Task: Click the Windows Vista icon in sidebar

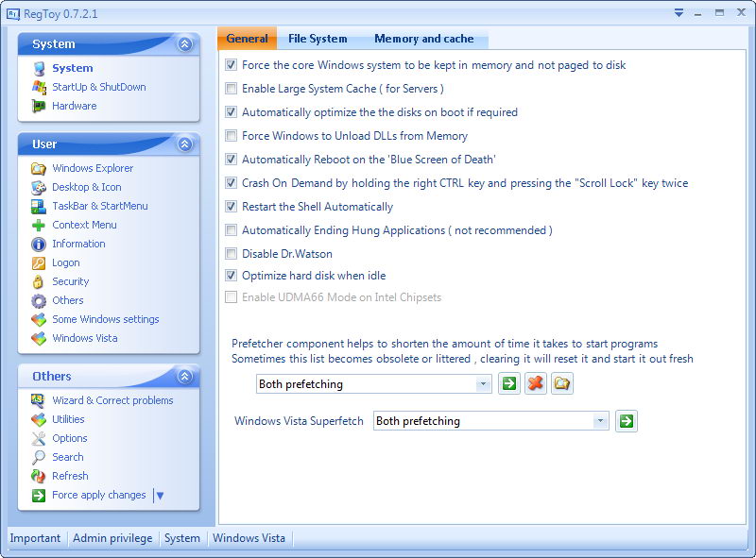Action: pos(39,338)
